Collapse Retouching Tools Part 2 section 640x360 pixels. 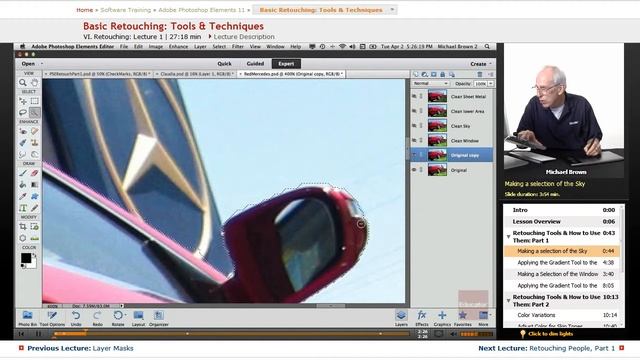(x=509, y=300)
